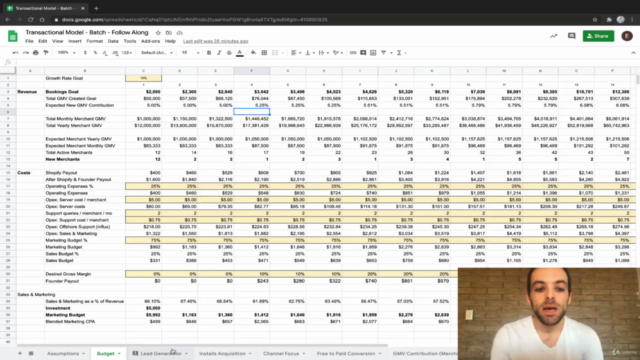Open the text color picker

(240, 53)
